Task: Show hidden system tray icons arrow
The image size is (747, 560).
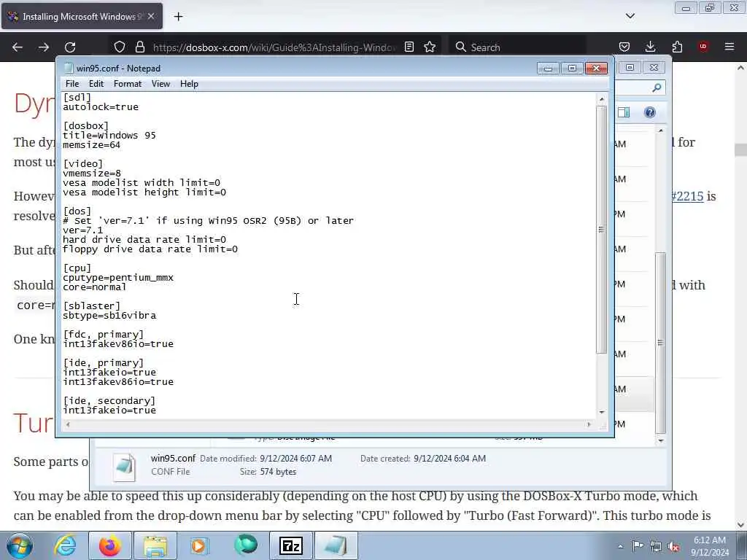Action: (x=620, y=546)
